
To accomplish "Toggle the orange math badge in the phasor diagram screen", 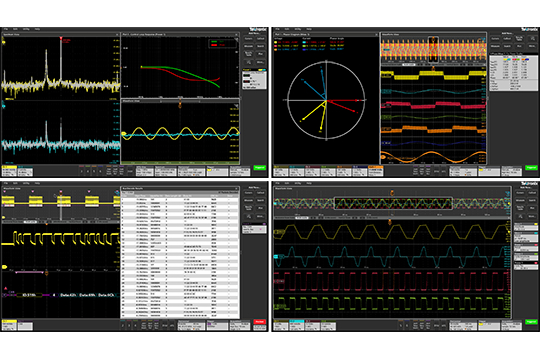I will 376,171.
